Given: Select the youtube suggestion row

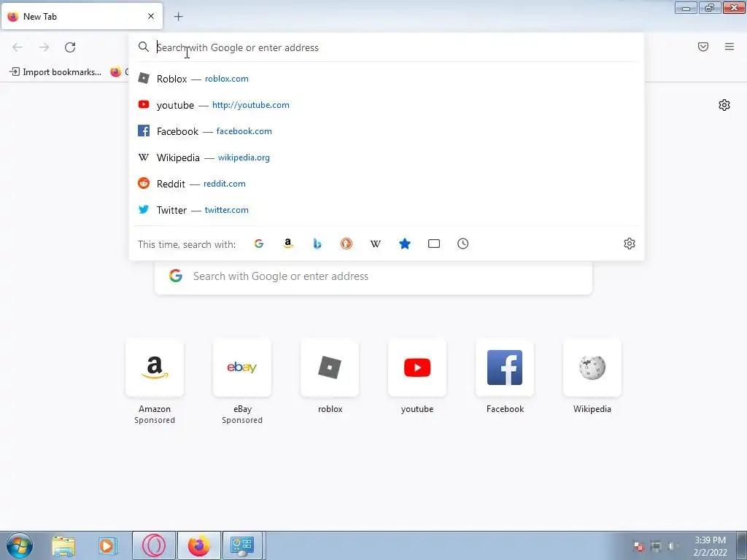Looking at the screenshot, I should pos(387,105).
